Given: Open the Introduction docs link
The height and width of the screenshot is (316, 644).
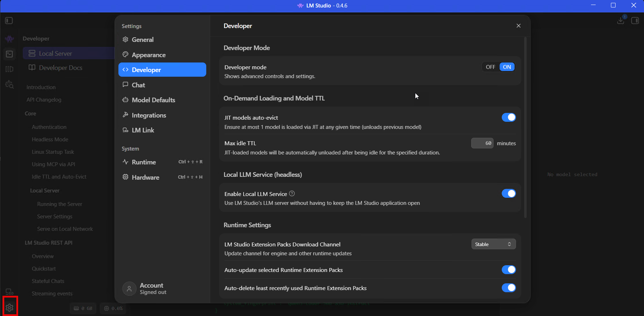Looking at the screenshot, I should coord(41,87).
